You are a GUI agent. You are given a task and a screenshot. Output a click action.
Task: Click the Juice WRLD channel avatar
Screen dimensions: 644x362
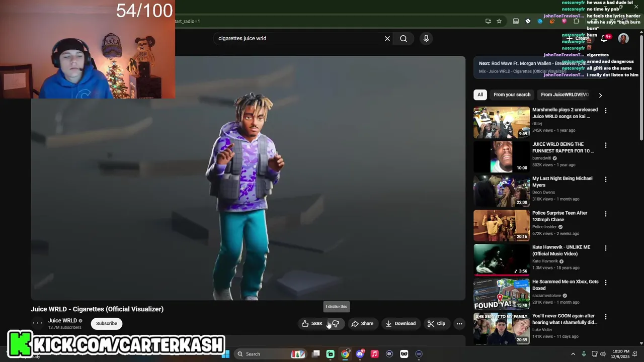(38, 323)
